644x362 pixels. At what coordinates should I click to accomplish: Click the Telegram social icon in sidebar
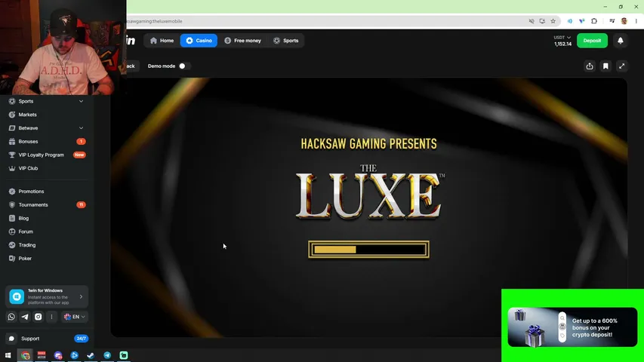(25, 317)
